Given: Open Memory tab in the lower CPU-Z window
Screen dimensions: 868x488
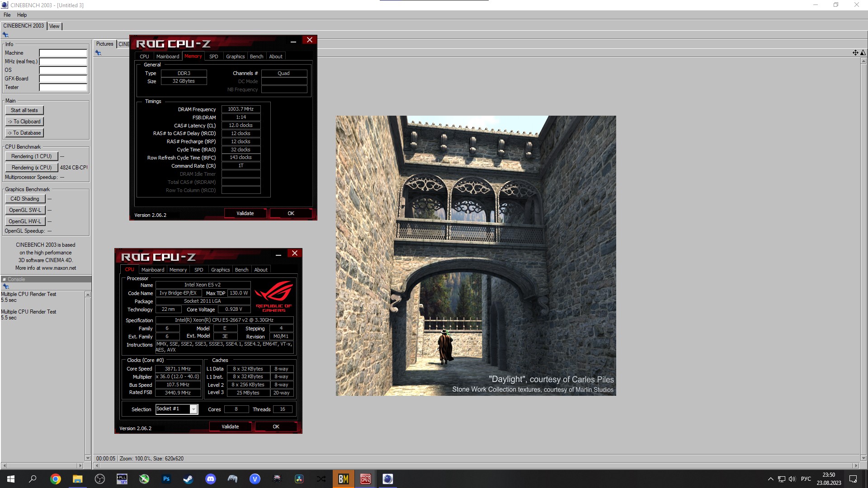Looking at the screenshot, I should point(178,270).
